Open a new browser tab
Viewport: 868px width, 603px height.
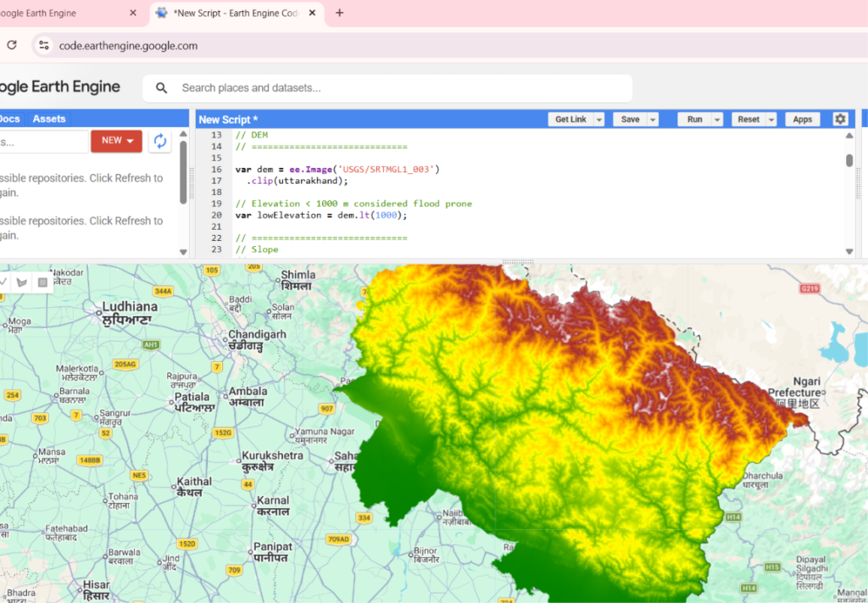coord(339,13)
